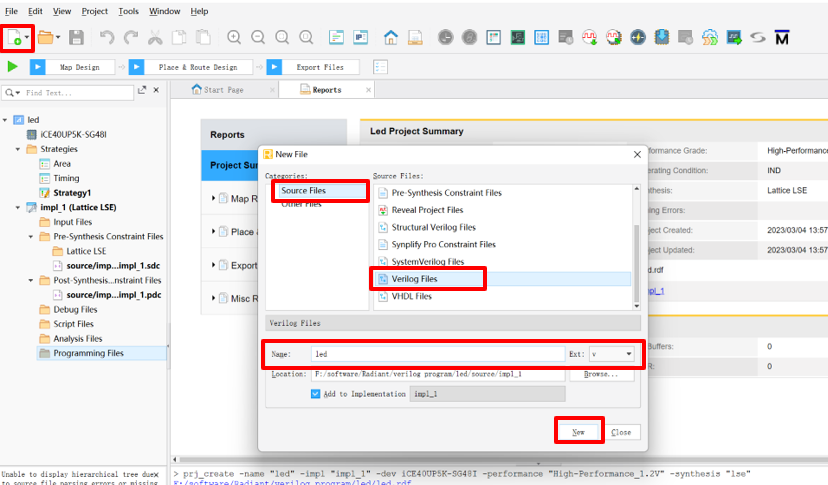Click the Location path field
This screenshot has width=828, height=485.
point(438,374)
